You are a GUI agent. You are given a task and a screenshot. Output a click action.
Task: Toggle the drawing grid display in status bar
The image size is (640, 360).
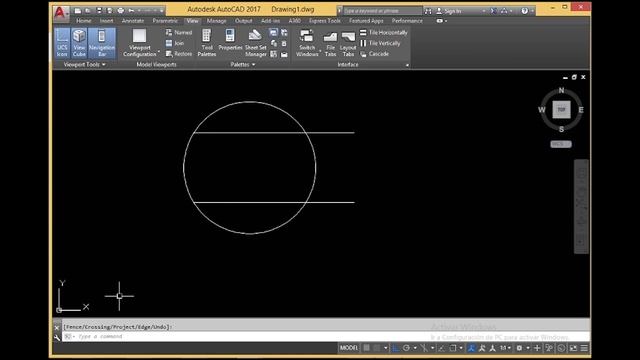(x=367, y=348)
